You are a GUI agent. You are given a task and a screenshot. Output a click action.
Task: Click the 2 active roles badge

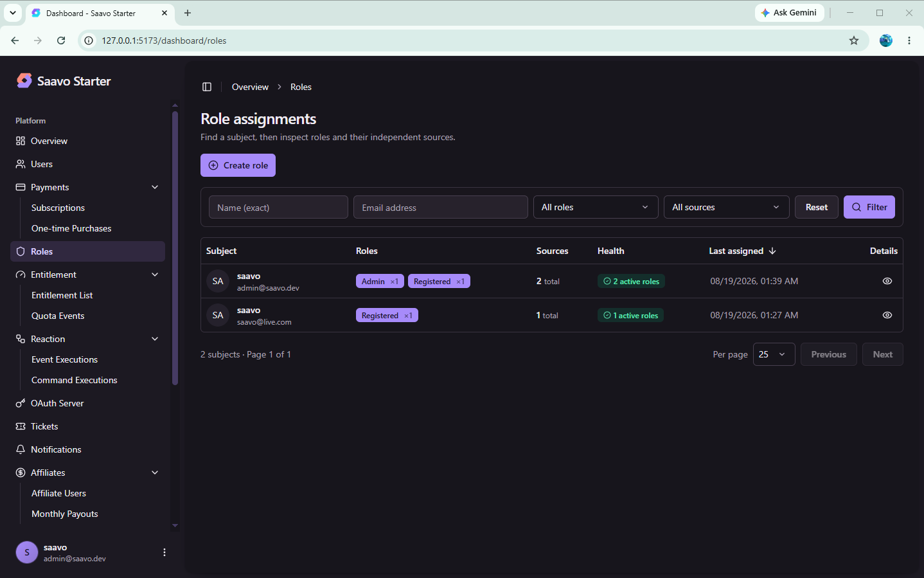pos(631,281)
